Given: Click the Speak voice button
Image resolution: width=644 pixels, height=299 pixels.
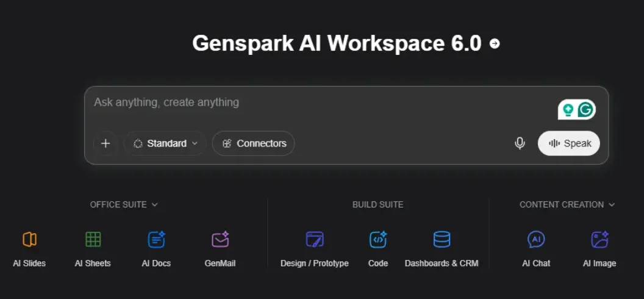Looking at the screenshot, I should 569,143.
